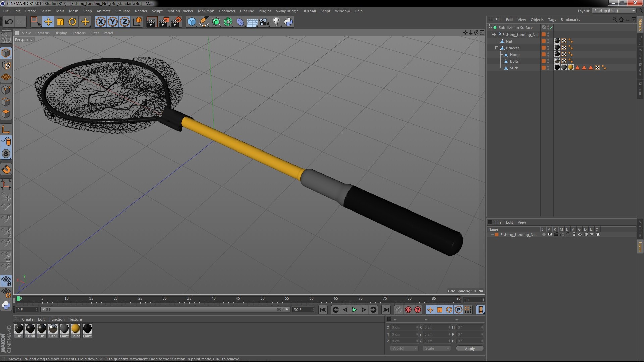Open the Scale mode dropdown
This screenshot has height=362, width=644.
[x=437, y=348]
